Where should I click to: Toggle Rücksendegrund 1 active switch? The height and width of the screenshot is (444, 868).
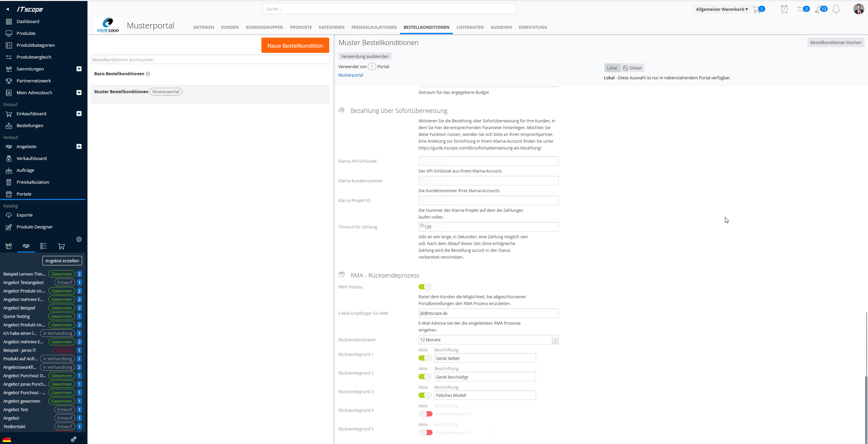coord(425,358)
